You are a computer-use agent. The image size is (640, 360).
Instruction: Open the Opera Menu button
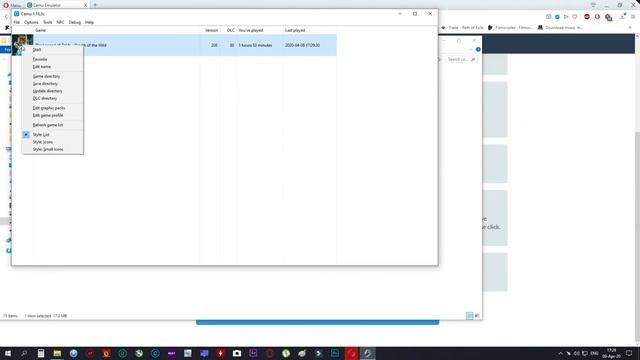click(x=12, y=5)
